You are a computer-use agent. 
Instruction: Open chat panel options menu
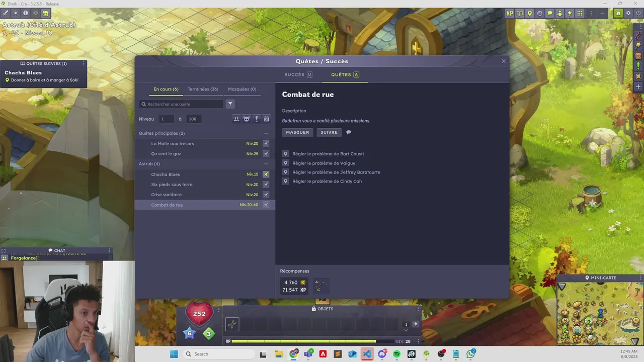coord(109,250)
